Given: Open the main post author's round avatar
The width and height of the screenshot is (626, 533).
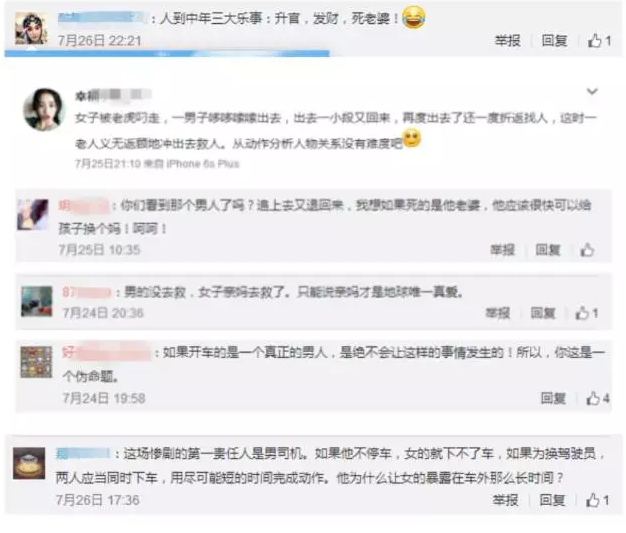Looking at the screenshot, I should click(44, 109).
